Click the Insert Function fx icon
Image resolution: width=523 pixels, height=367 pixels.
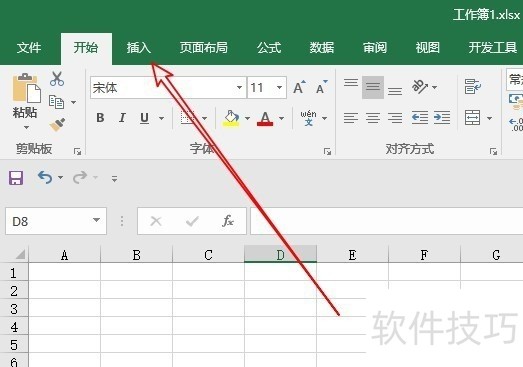point(228,221)
